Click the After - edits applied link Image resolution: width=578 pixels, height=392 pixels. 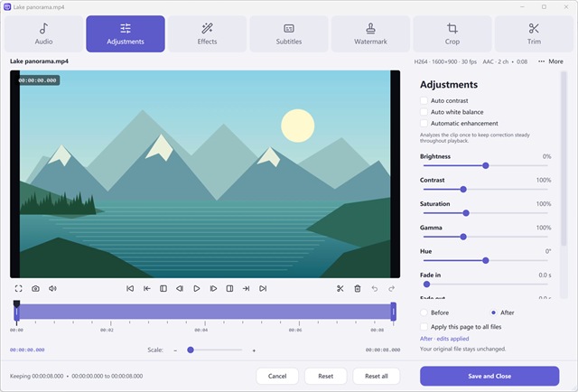click(444, 339)
